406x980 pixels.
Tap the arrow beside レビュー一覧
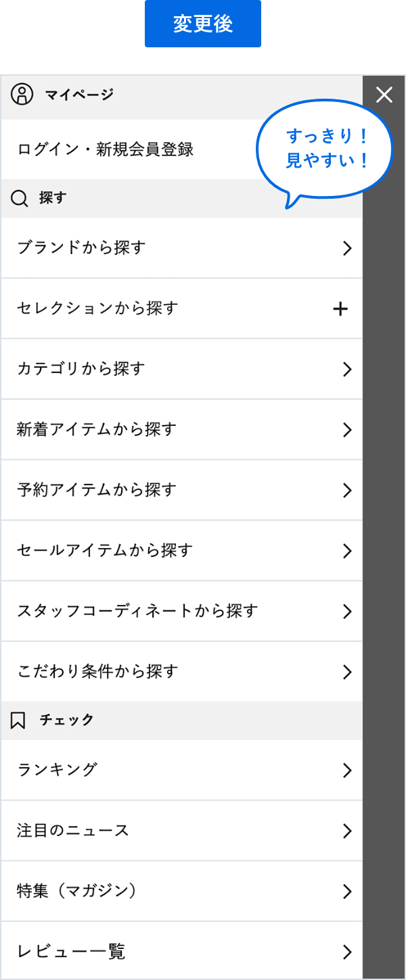[x=347, y=952]
